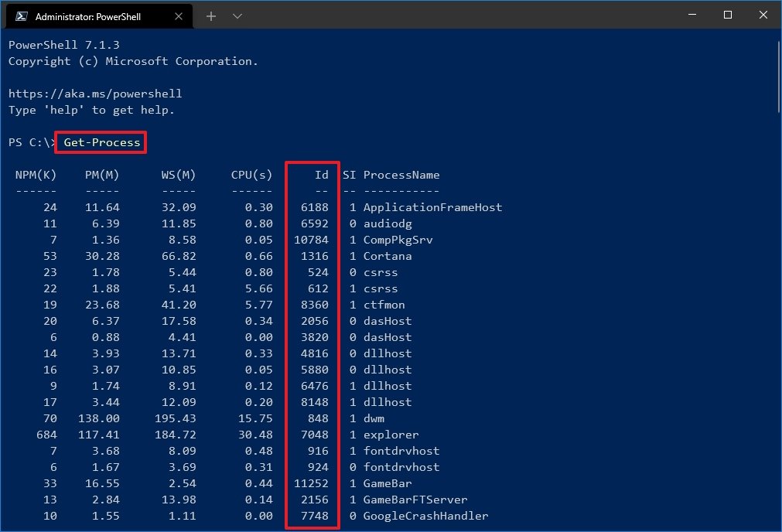Screen dimensions: 782x532
Task: Click the dwm process name
Action: pos(374,418)
